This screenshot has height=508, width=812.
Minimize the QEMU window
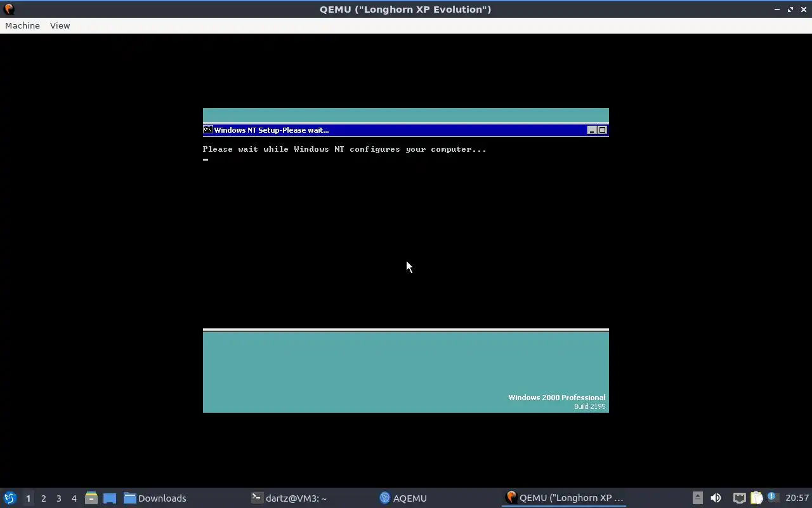pos(777,10)
